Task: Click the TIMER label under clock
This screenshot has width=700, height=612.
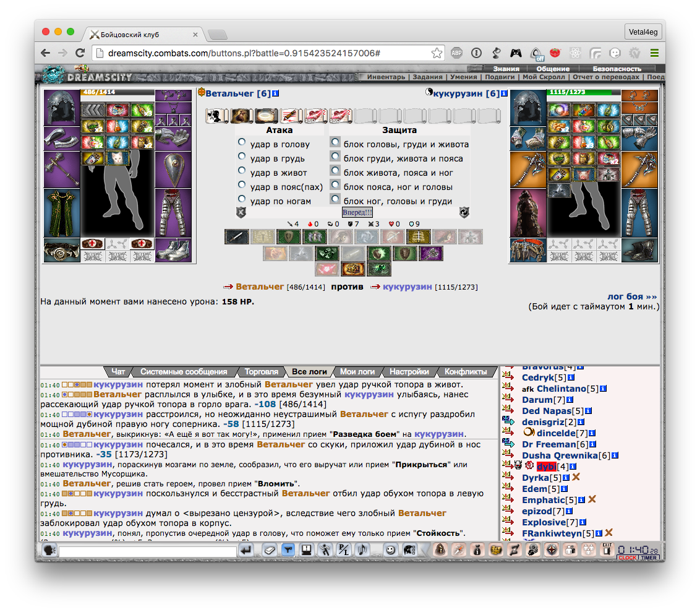Action: point(649,558)
